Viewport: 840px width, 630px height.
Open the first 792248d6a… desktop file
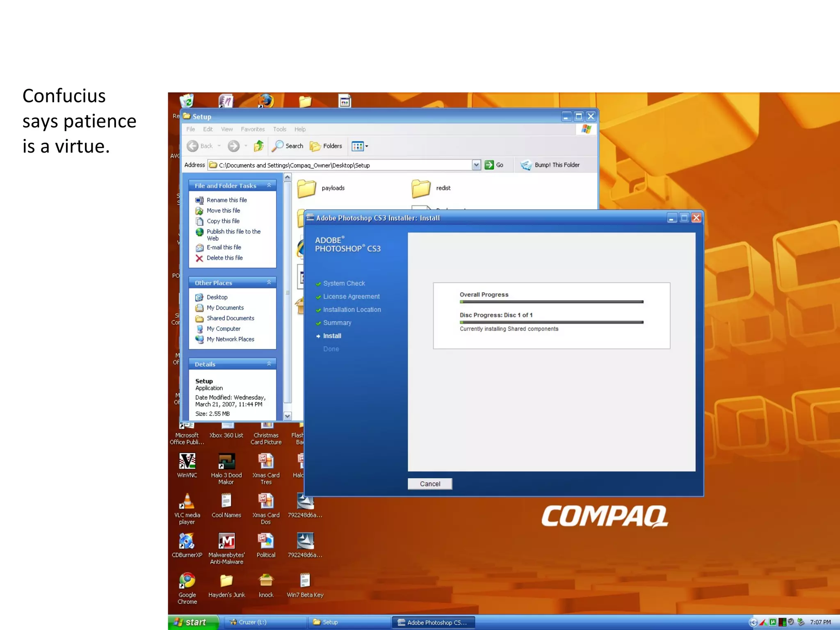point(305,505)
